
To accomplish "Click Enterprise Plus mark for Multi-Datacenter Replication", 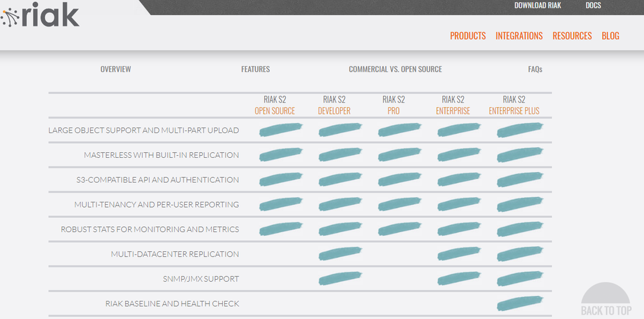I will coord(520,254).
